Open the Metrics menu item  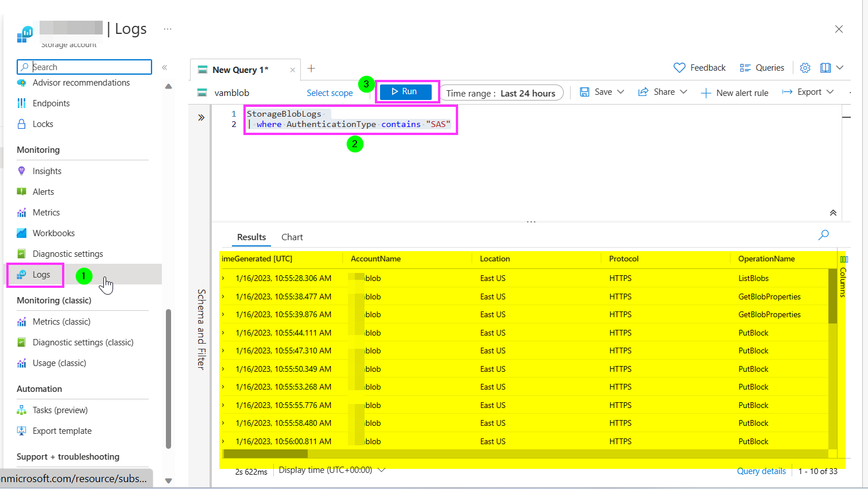point(46,213)
